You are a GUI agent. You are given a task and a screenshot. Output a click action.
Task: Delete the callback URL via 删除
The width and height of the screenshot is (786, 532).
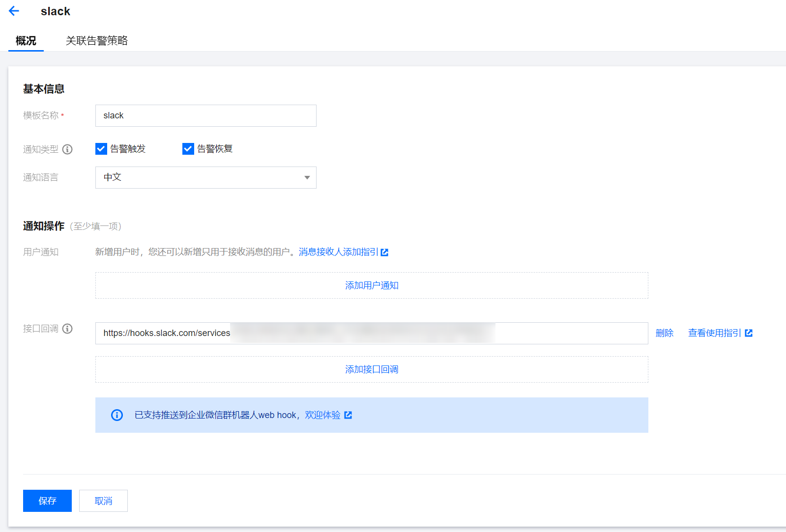coord(665,333)
